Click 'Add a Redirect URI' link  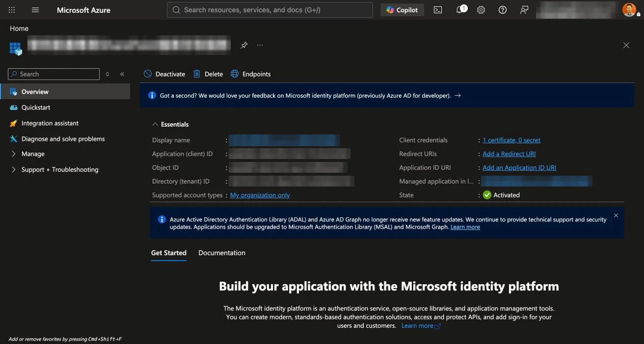(509, 154)
